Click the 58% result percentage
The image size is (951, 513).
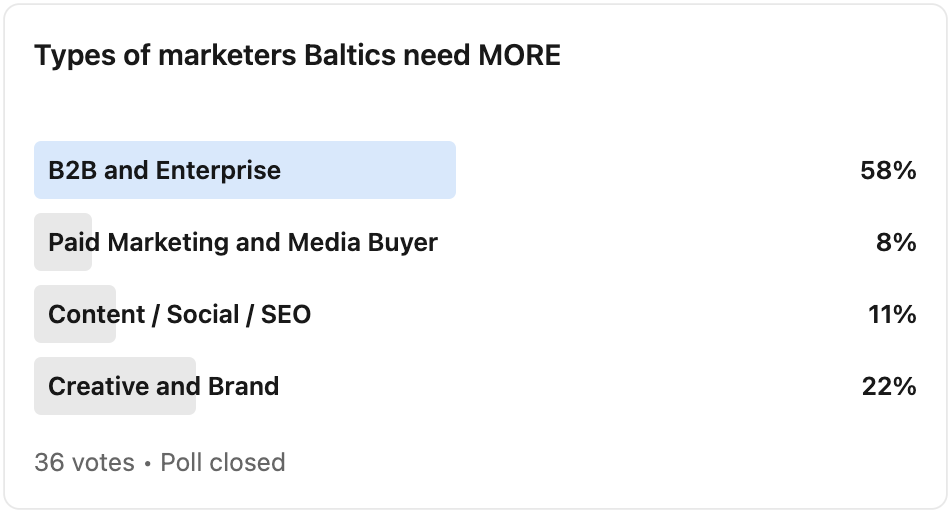click(888, 170)
